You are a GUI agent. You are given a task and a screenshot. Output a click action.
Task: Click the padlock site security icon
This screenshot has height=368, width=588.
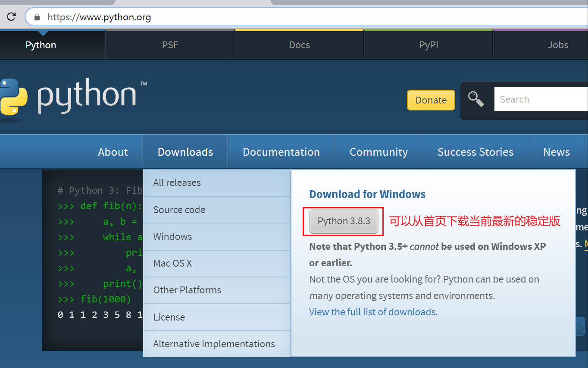pyautogui.click(x=37, y=17)
